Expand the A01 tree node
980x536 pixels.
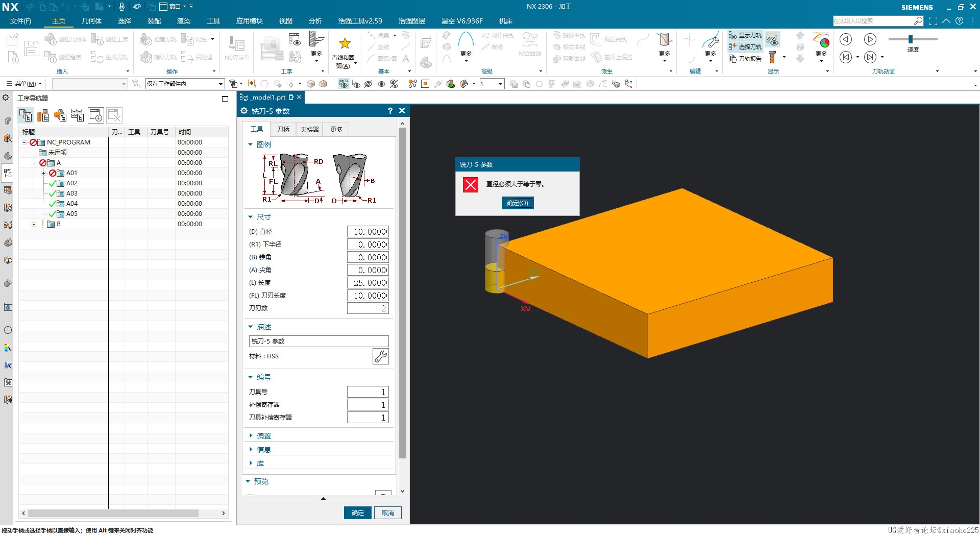(x=43, y=173)
